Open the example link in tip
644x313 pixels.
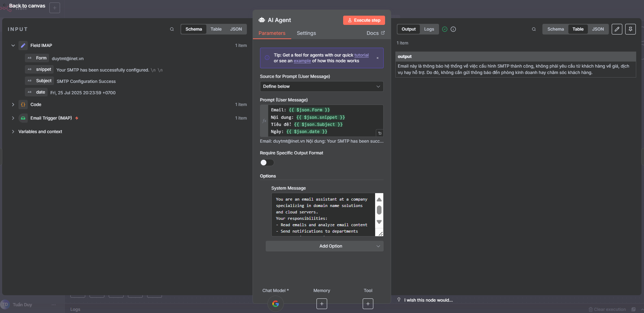(302, 61)
